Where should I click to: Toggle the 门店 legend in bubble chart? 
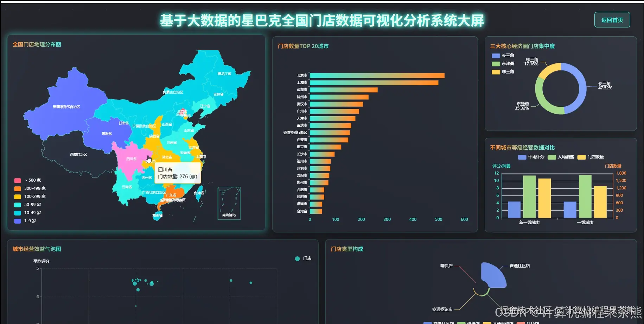tap(303, 258)
